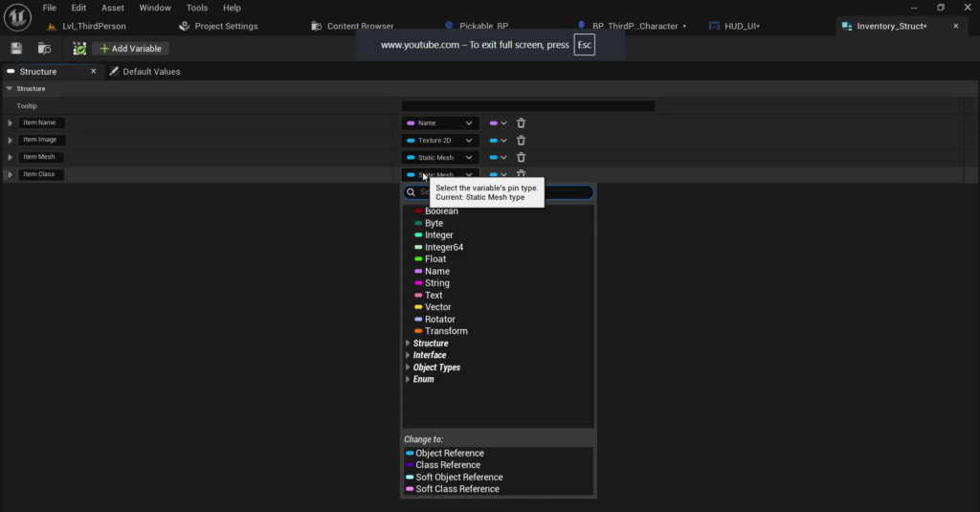980x512 pixels.
Task: Click the Browse to asset icon in toolbar
Action: point(44,48)
